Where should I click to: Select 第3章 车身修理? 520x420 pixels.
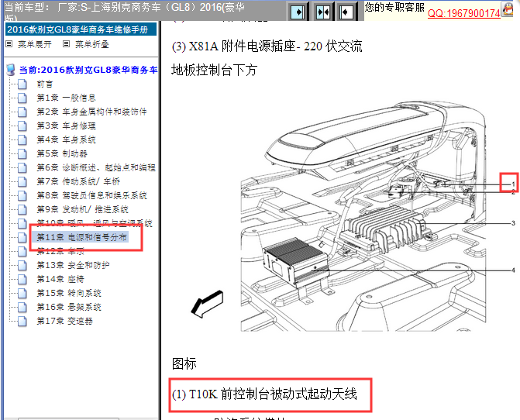coord(66,126)
